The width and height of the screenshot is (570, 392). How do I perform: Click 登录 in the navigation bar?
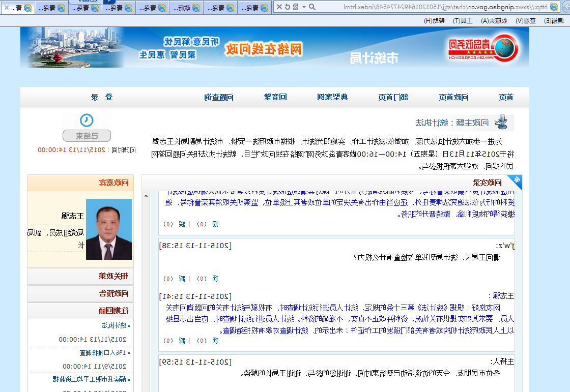point(102,97)
